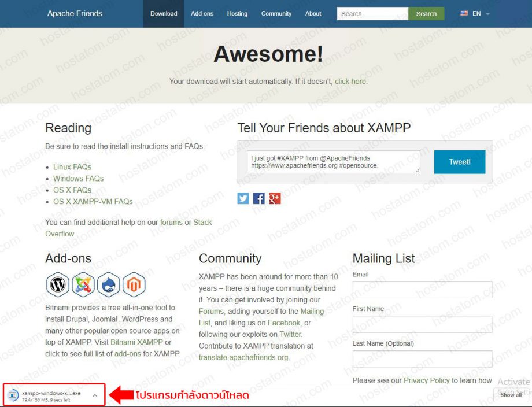This screenshot has width=532, height=407.
Task: Click the Show all downloads button
Action: click(510, 395)
